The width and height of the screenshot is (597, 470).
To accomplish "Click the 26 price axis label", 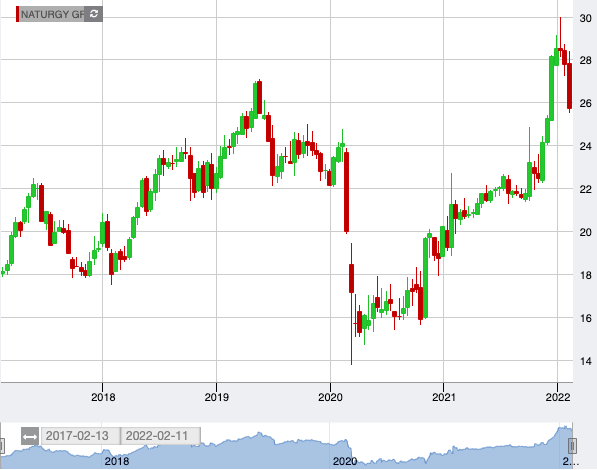I will click(586, 103).
